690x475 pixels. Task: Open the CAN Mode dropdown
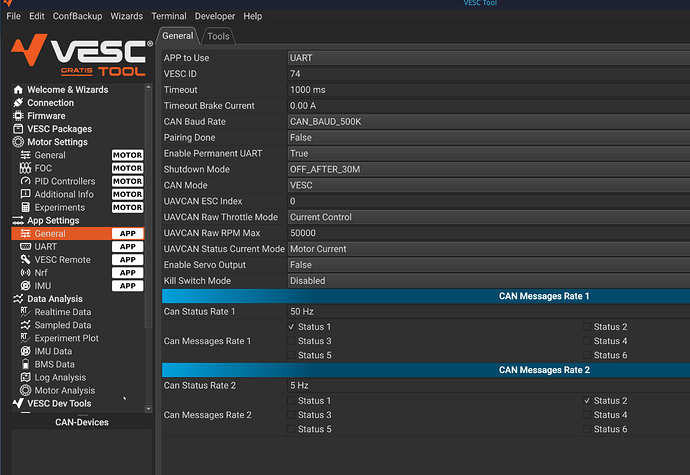coord(488,185)
